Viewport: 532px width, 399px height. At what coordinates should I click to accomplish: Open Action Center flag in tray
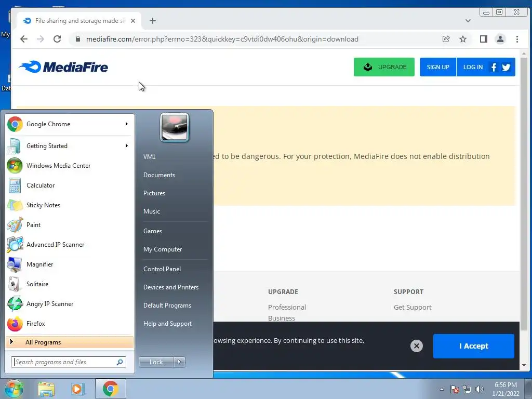[x=455, y=389]
